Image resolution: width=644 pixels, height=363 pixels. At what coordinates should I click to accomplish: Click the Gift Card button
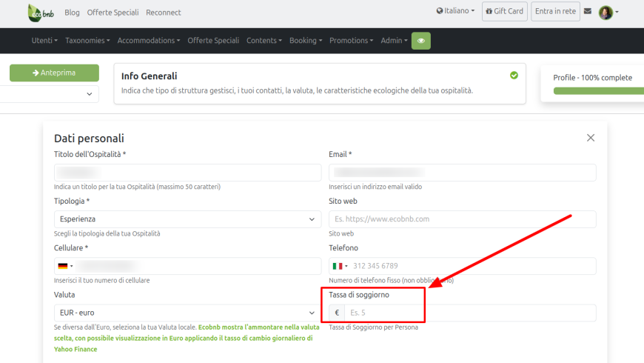[x=504, y=12]
